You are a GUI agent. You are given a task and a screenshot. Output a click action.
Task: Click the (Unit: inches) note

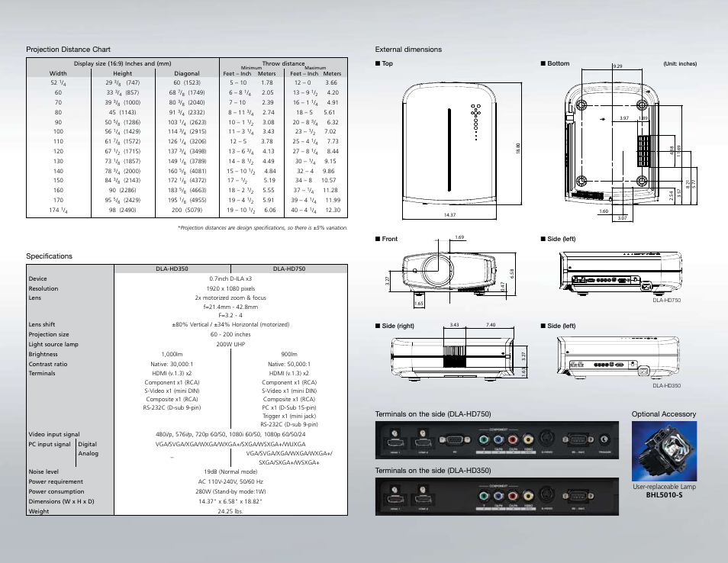pyautogui.click(x=680, y=63)
